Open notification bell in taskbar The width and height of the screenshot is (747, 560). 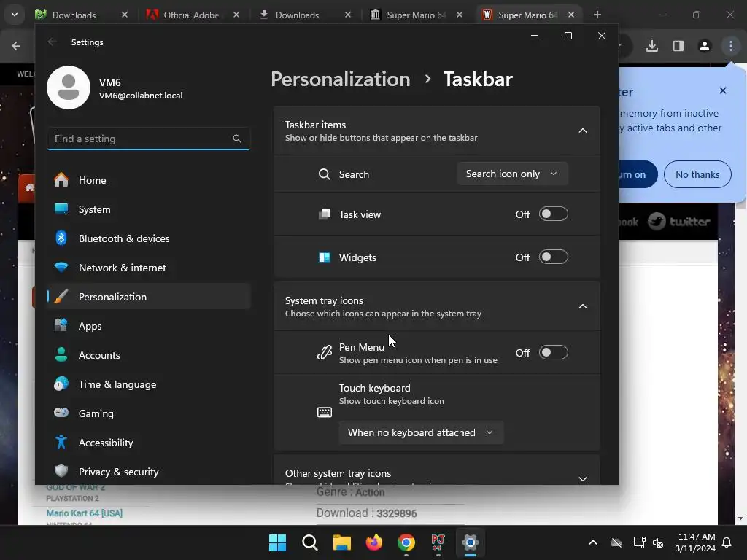click(727, 542)
